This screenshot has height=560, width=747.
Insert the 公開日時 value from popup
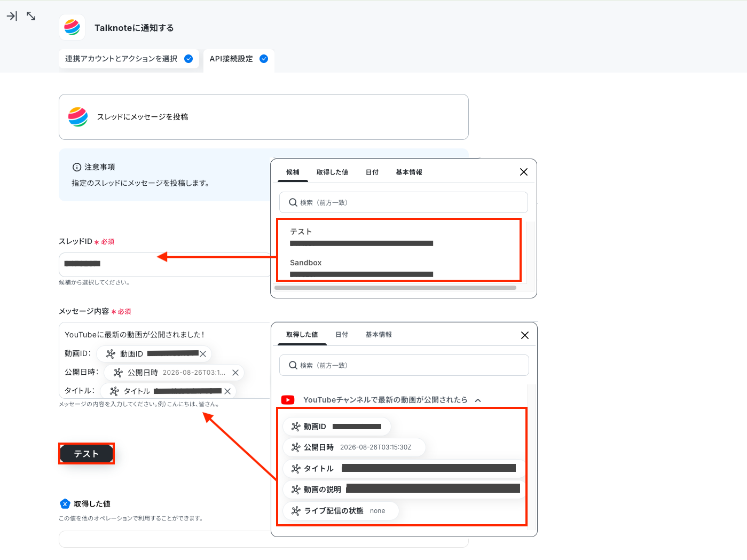click(355, 447)
